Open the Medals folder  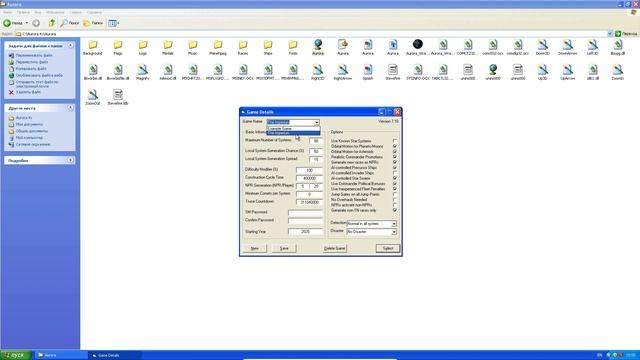tap(168, 47)
